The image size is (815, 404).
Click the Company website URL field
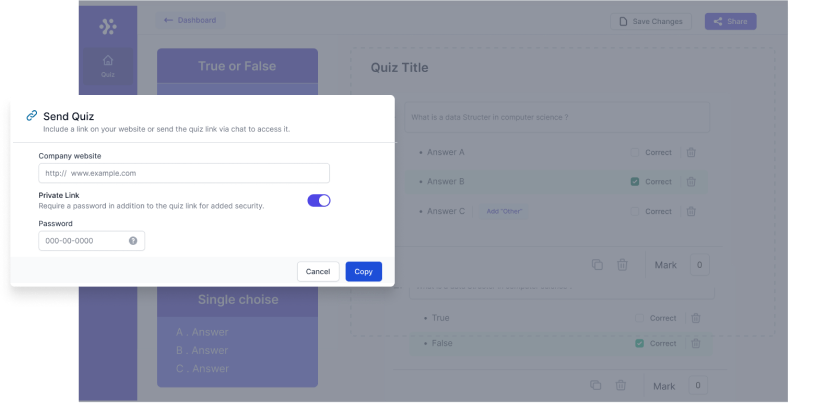(184, 173)
